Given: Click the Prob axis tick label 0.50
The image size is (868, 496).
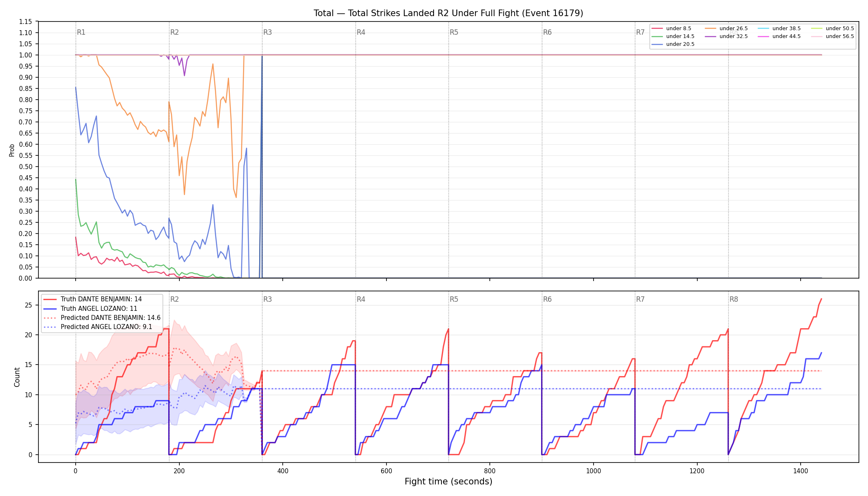Looking at the screenshot, I should point(26,167).
